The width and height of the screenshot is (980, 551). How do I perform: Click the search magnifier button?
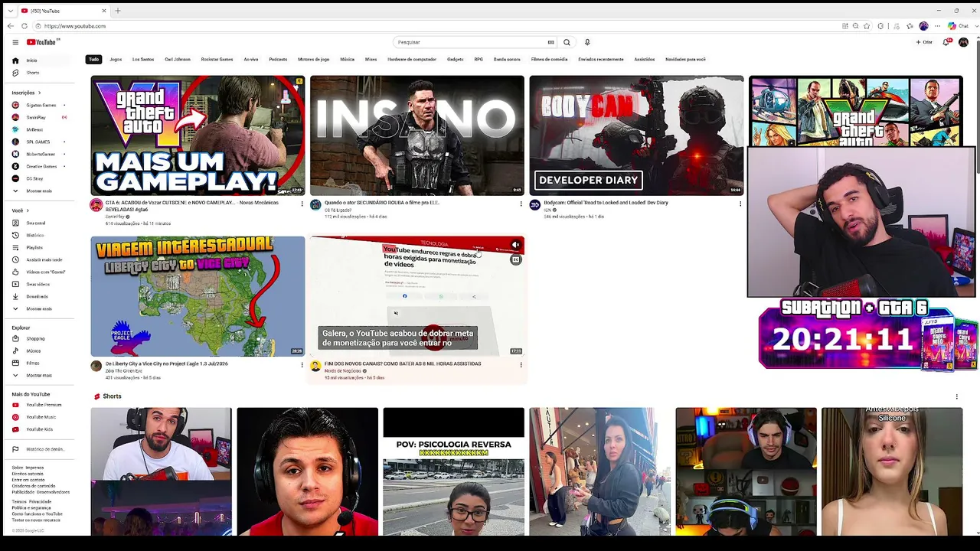coord(567,42)
